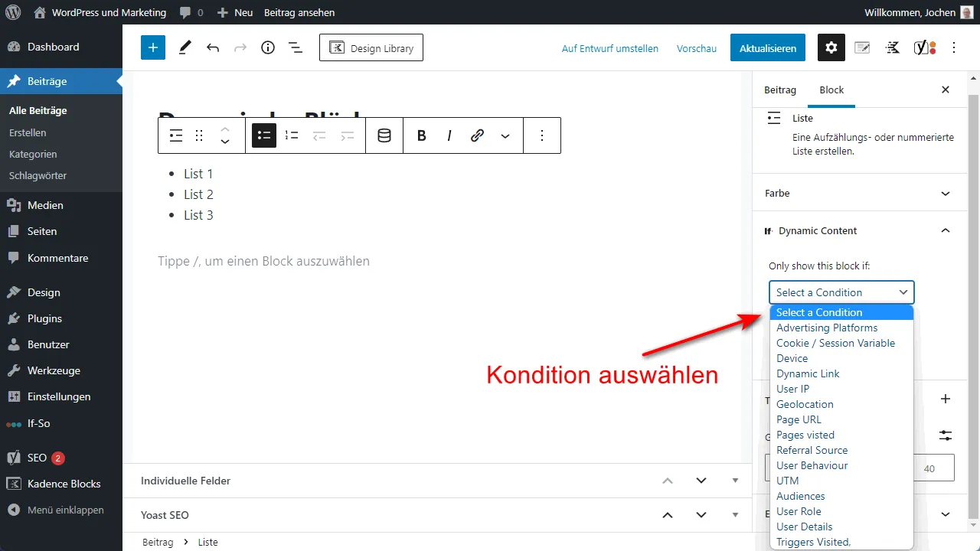This screenshot has height=551, width=980.
Task: Open the Design Library button
Action: (371, 47)
